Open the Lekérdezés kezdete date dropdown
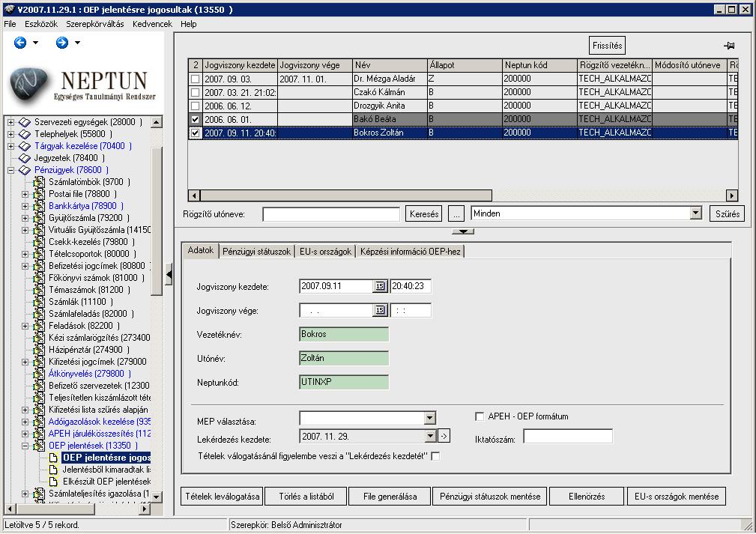756x534 pixels. pyautogui.click(x=431, y=436)
